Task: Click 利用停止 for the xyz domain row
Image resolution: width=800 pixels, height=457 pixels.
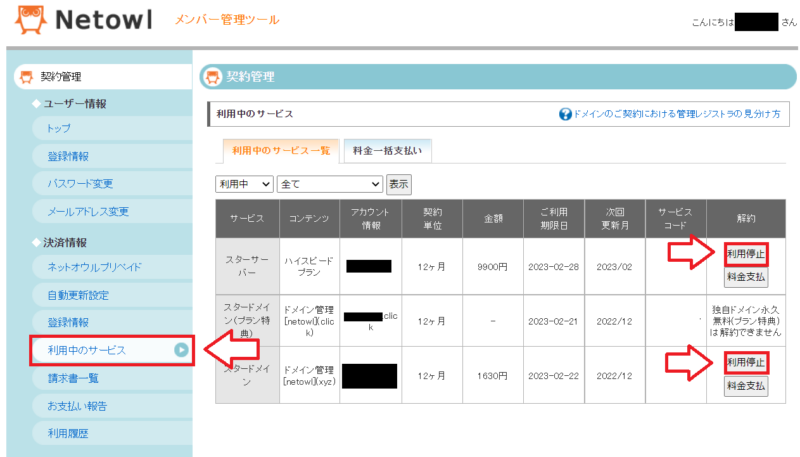Action: pyautogui.click(x=746, y=362)
